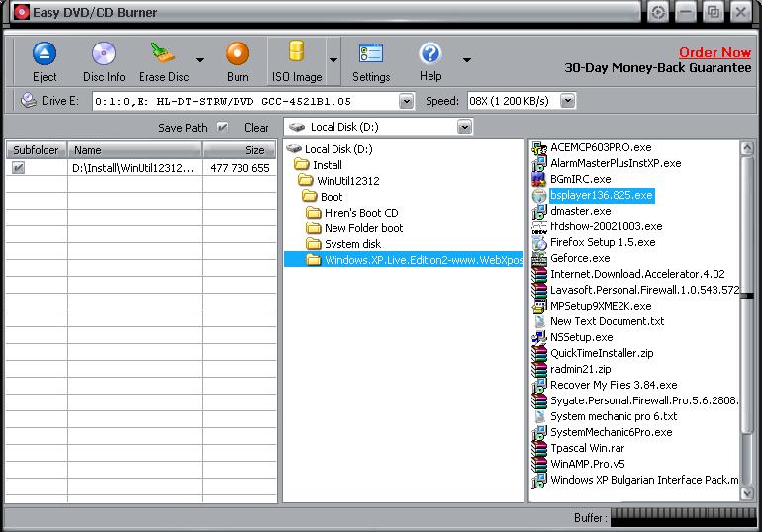Select System mechanic pro 6.txt file
762x532 pixels.
(614, 416)
